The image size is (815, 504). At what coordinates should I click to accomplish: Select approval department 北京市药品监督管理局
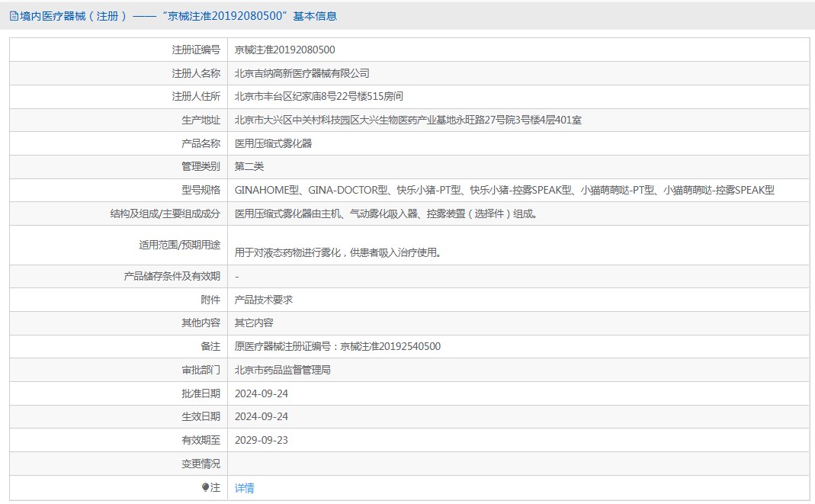coord(282,370)
